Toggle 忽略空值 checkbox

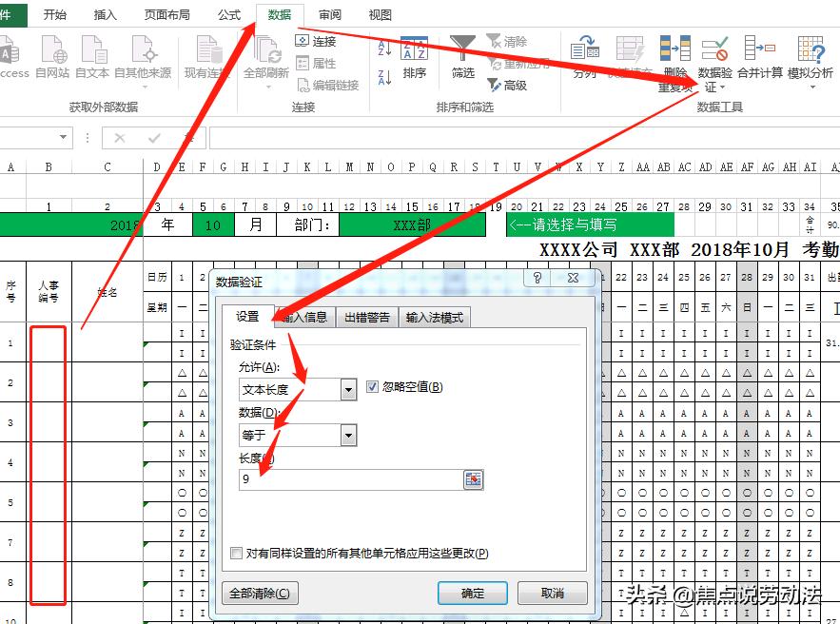[372, 386]
